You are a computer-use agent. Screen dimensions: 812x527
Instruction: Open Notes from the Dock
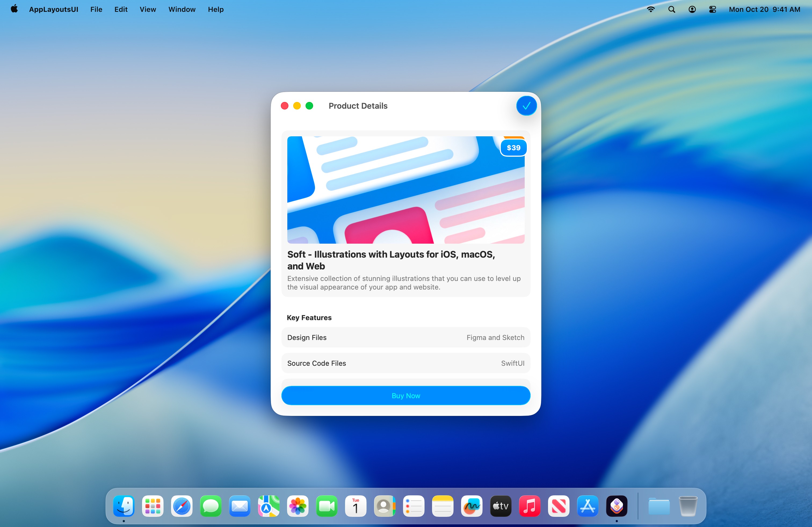[x=443, y=506]
